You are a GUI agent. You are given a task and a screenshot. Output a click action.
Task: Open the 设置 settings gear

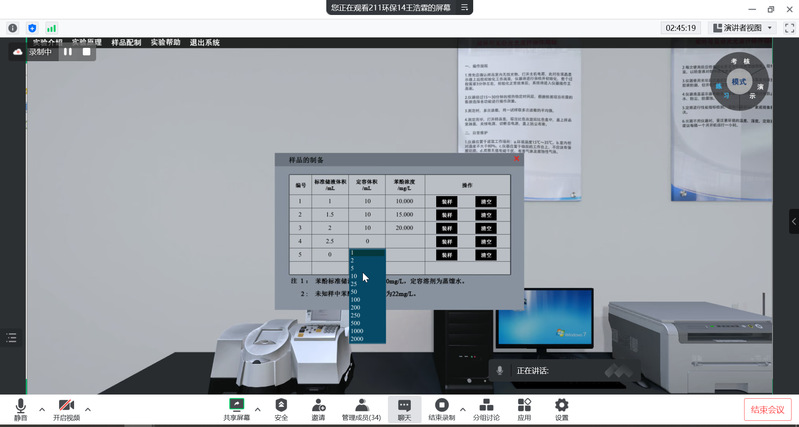(x=562, y=408)
